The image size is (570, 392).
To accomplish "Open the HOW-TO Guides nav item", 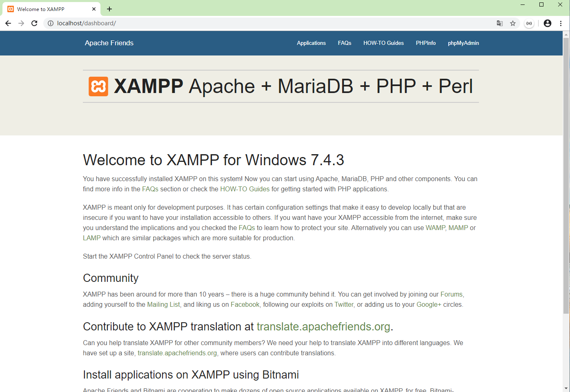I will 383,43.
